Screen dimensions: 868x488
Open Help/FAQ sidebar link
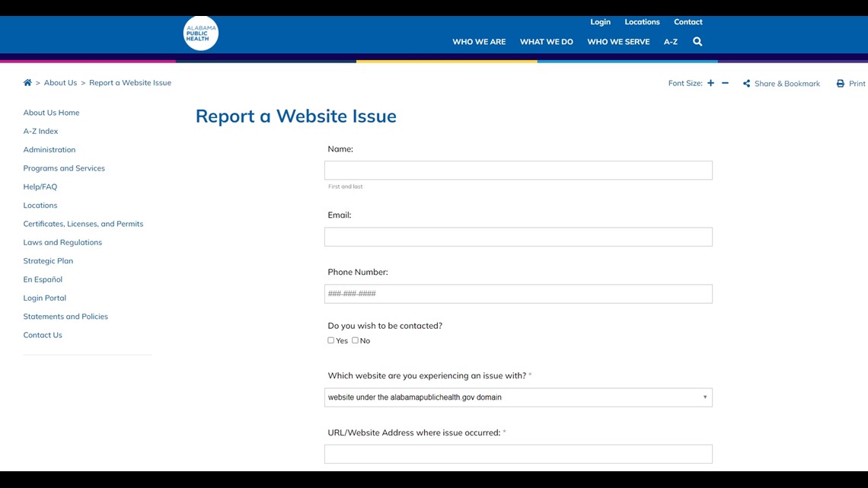[x=40, y=187]
